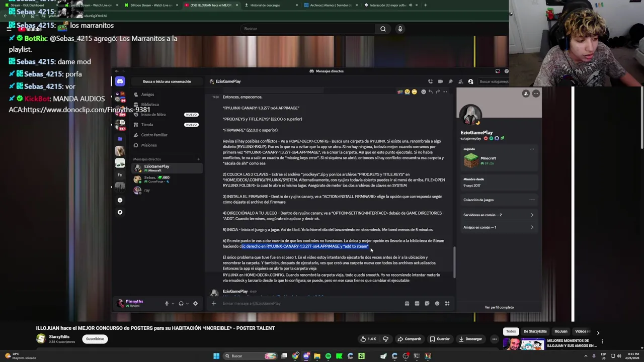Open the sticker picker in message bar

click(427, 303)
